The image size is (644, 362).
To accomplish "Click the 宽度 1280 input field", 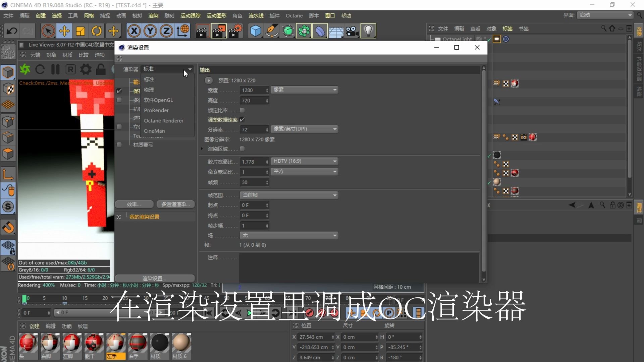I will [x=252, y=90].
